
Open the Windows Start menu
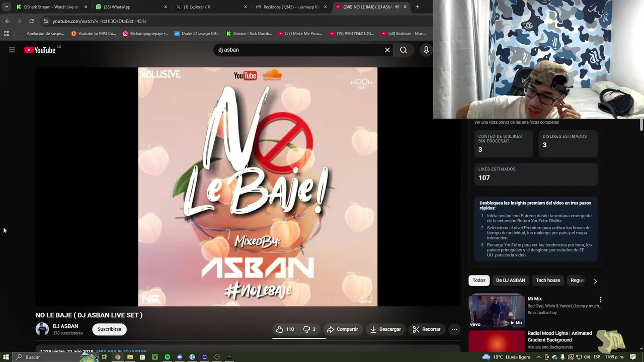tap(6, 357)
